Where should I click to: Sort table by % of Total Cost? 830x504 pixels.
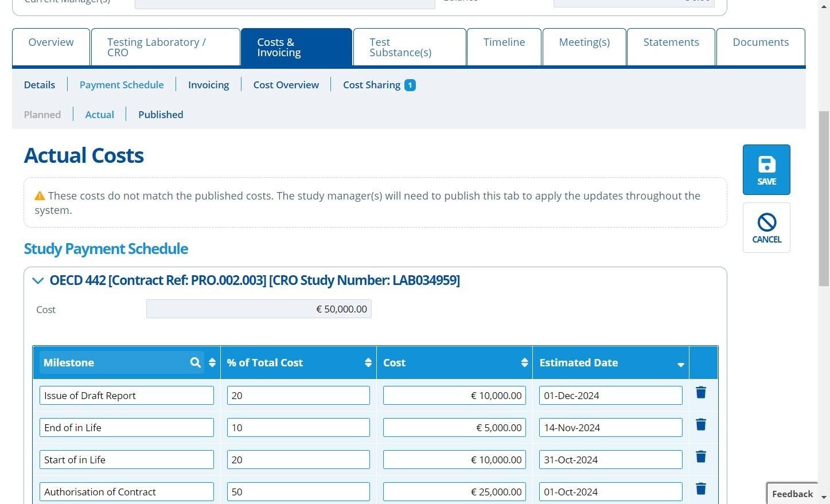(x=368, y=362)
